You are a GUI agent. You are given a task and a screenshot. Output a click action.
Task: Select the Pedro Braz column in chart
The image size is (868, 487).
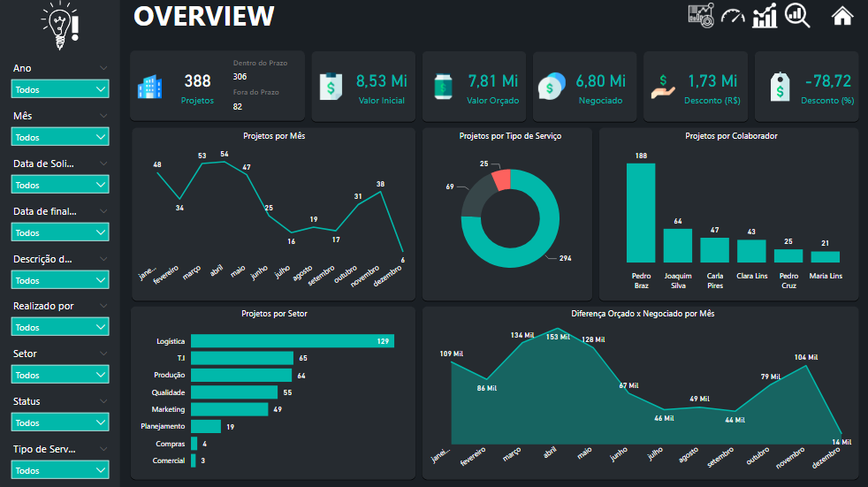641,213
